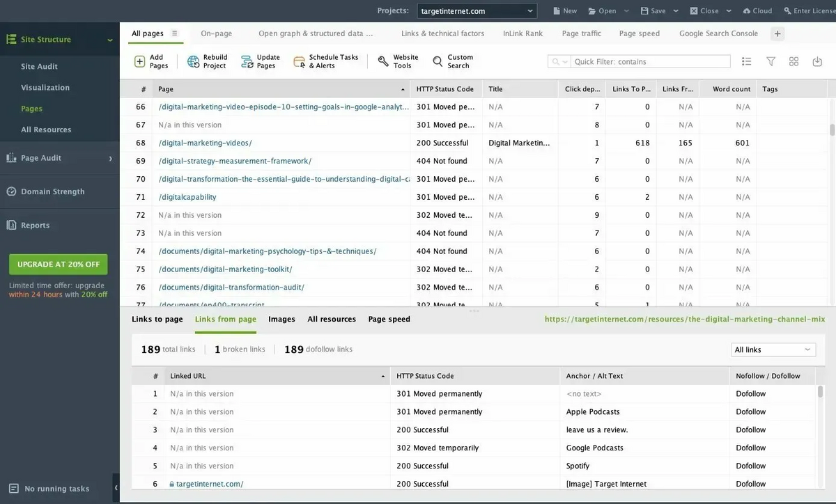This screenshot has width=836, height=504.
Task: Click Cloud in top bar
Action: coord(757,10)
